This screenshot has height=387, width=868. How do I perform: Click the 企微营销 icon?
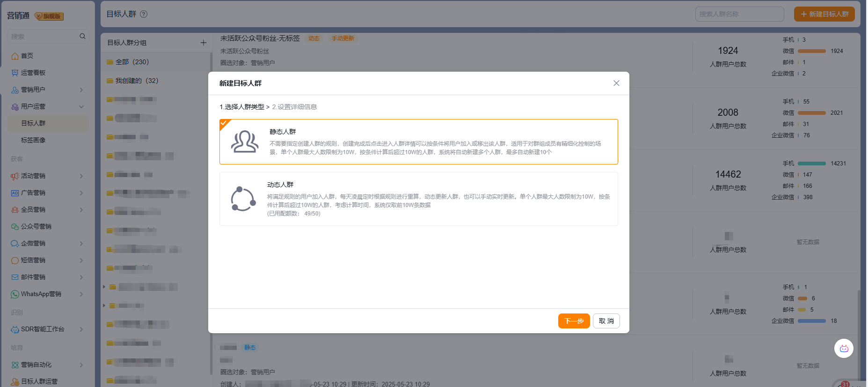click(15, 244)
